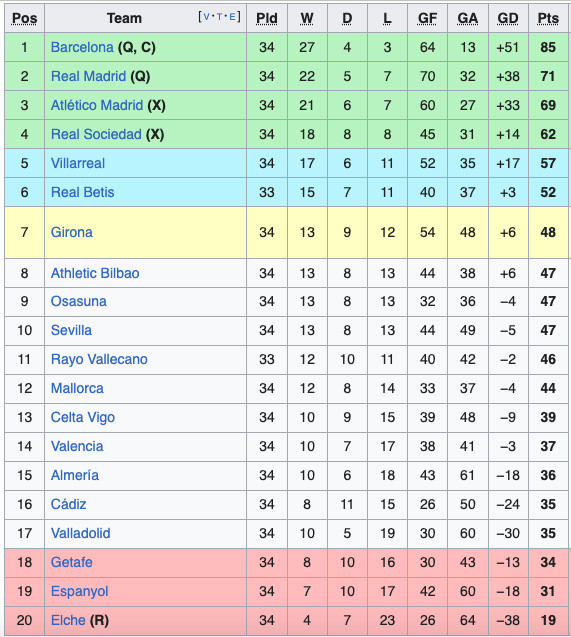Open the Rayo Vallecano link

click(x=99, y=359)
